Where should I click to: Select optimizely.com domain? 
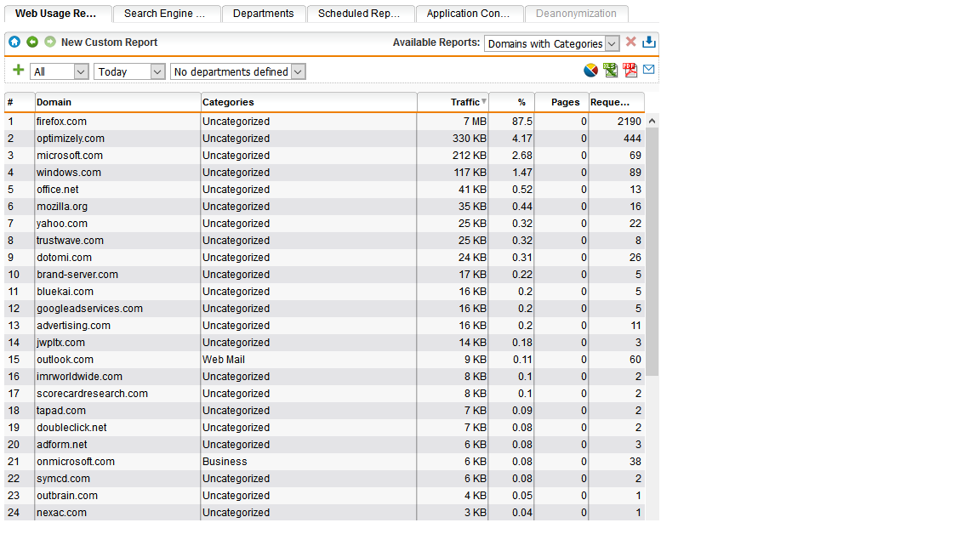pyautogui.click(x=71, y=139)
